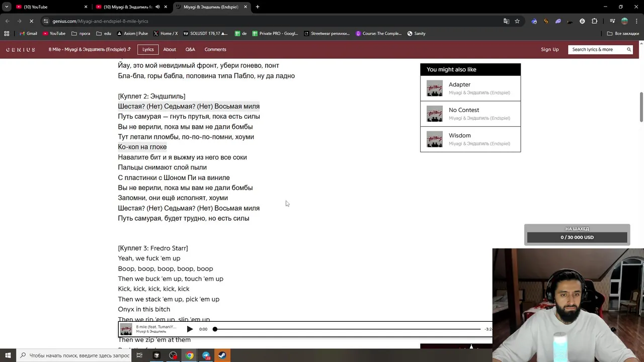Click the browser forward arrow
644x362 pixels.
[x=19, y=21]
